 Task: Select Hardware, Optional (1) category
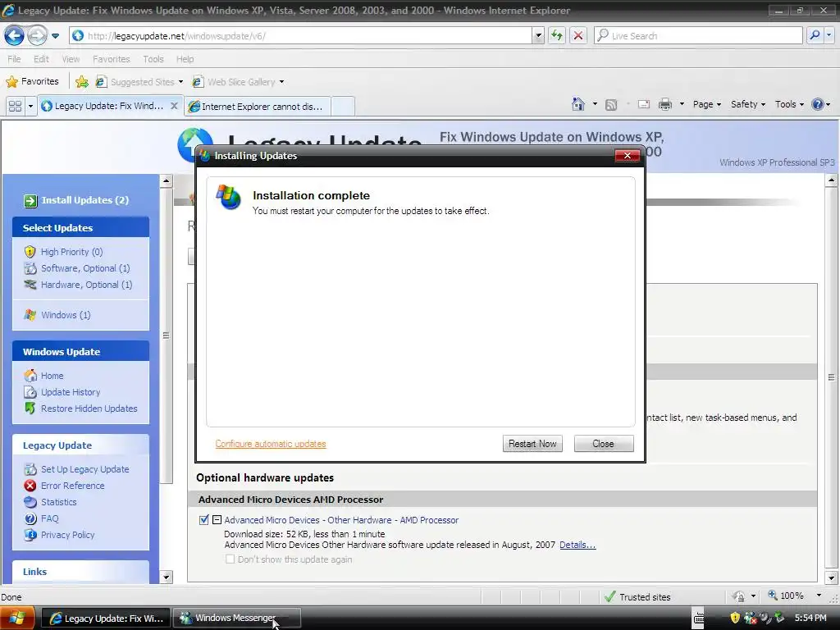[86, 285]
